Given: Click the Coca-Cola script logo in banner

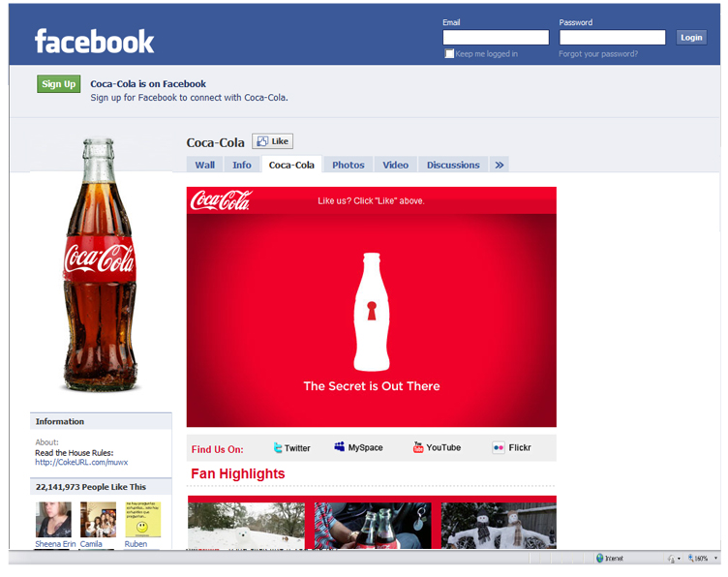Looking at the screenshot, I should click(x=220, y=200).
